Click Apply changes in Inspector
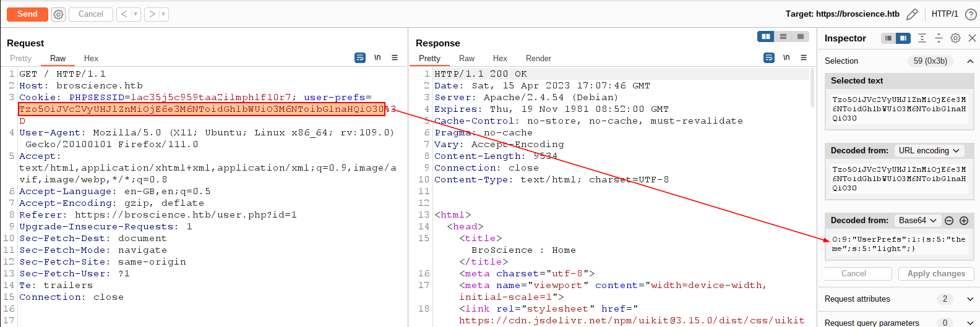980x327 pixels. [936, 274]
